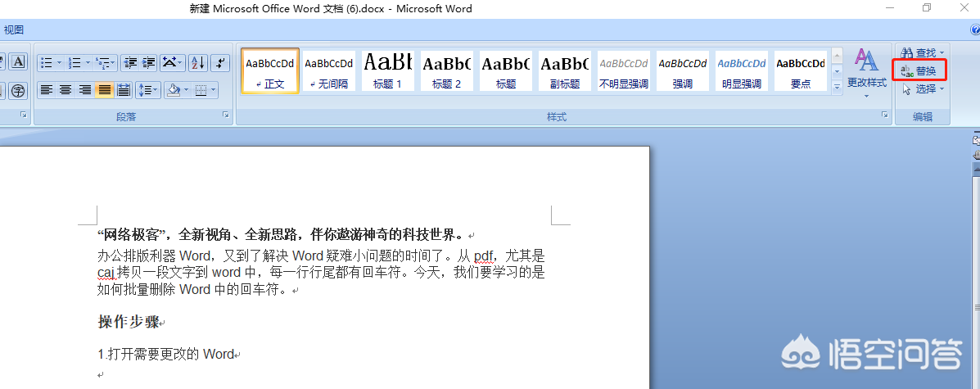Expand the 查找 dropdown arrow
The height and width of the screenshot is (389, 980).
point(942,53)
